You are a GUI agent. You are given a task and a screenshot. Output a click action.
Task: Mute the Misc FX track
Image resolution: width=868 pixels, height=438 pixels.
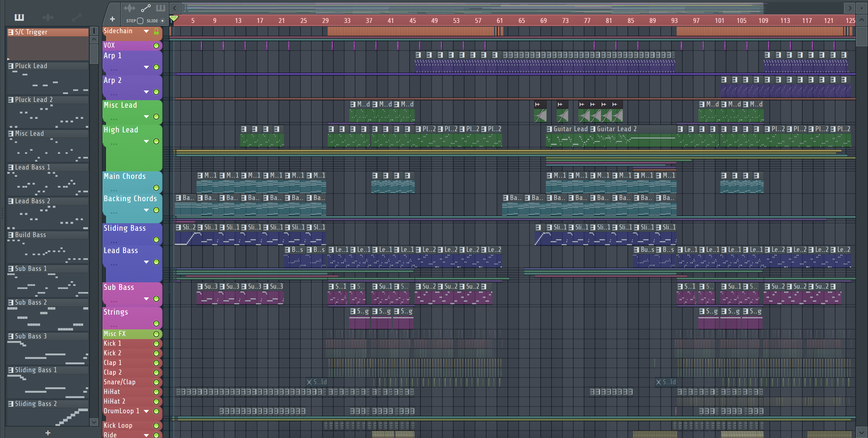(156, 334)
